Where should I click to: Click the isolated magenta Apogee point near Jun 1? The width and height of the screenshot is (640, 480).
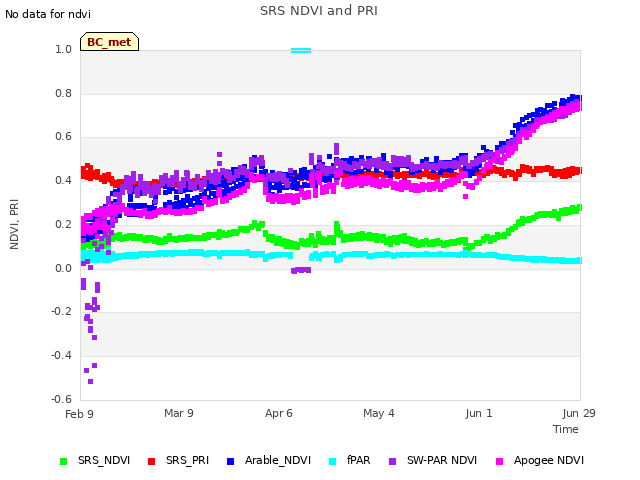coord(465,197)
